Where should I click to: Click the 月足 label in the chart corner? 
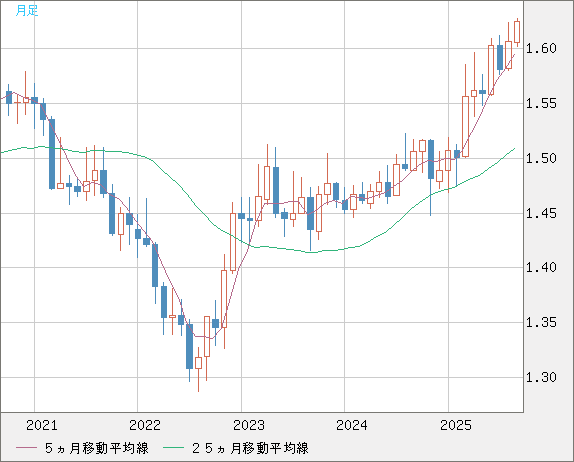coord(27,11)
